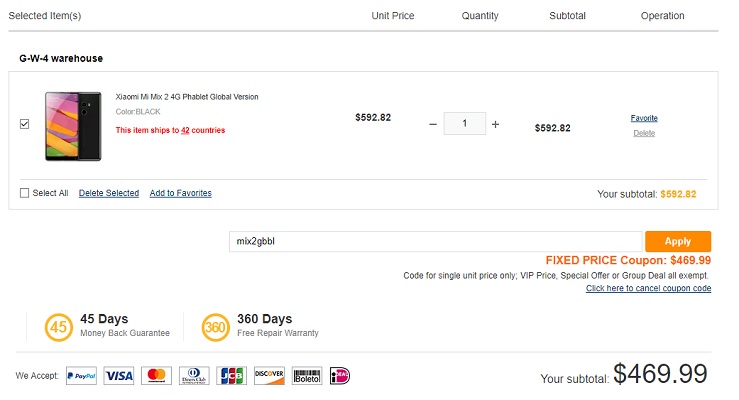Screen dimensions: 739x400
Task: Click the Boleto payment icon
Action: coord(307,376)
